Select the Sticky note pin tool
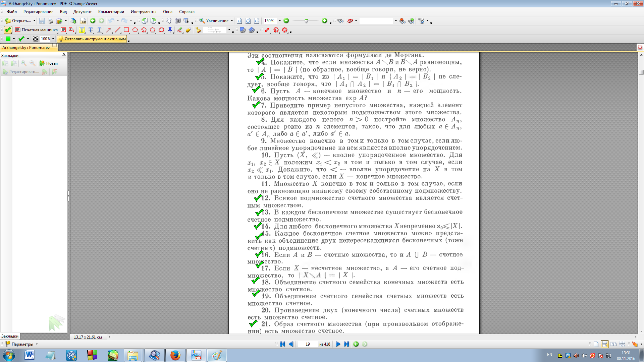644x362 pixels. coord(170,30)
